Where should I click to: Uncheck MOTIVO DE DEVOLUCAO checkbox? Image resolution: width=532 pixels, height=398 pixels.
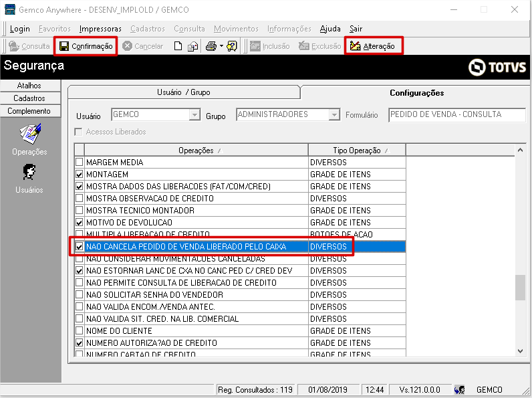click(79, 222)
